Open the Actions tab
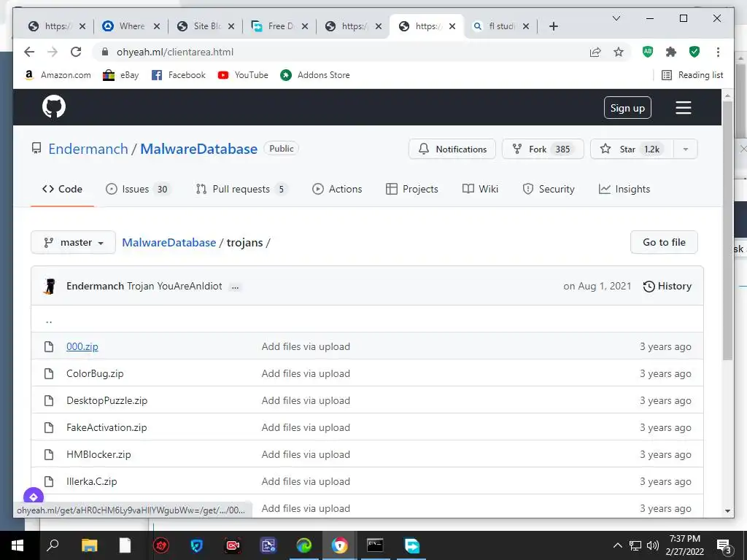Screen dimensions: 747x560 pyautogui.click(x=337, y=189)
